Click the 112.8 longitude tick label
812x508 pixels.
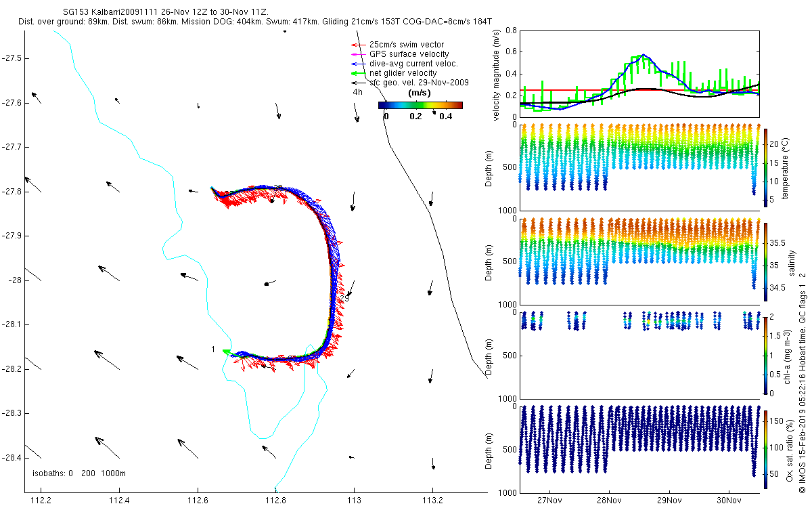[x=276, y=501]
